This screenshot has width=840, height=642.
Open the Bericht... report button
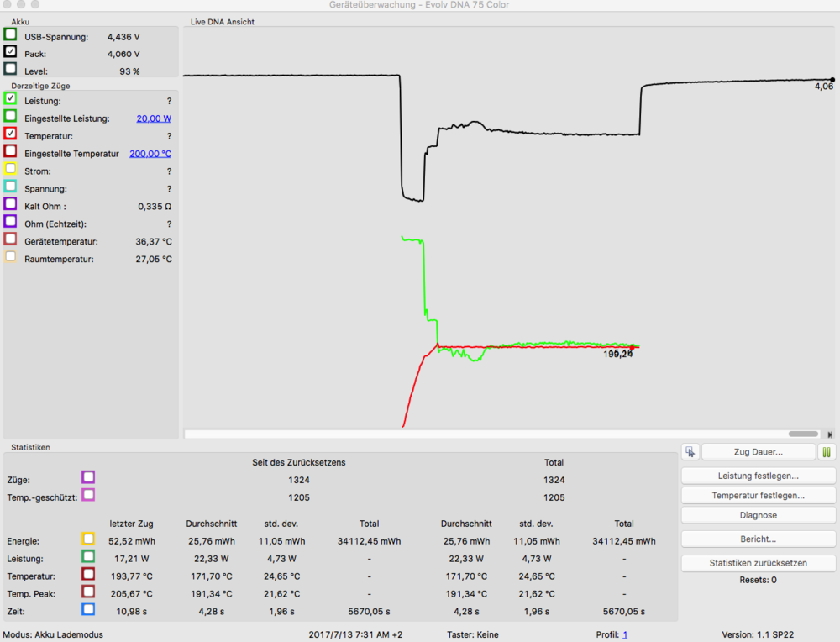coord(758,539)
